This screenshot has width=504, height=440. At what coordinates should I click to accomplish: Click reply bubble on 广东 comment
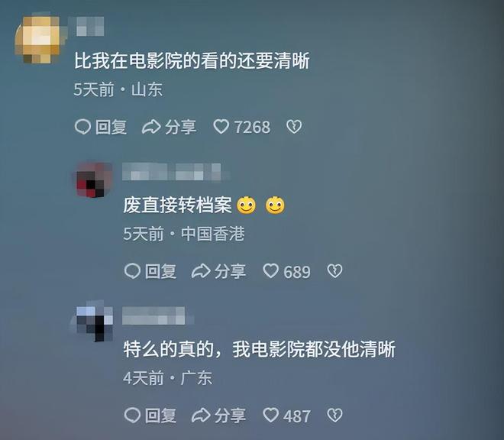pyautogui.click(x=132, y=415)
